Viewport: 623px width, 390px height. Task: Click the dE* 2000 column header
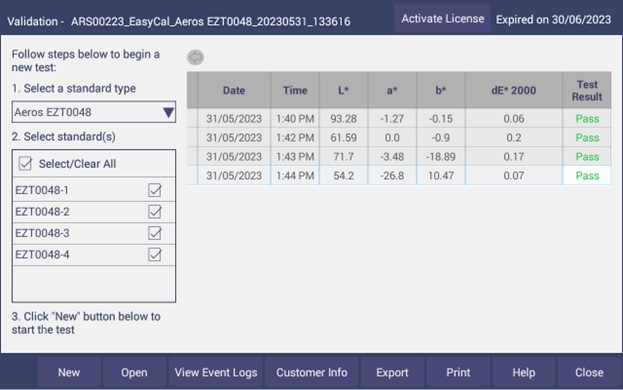[x=514, y=90]
